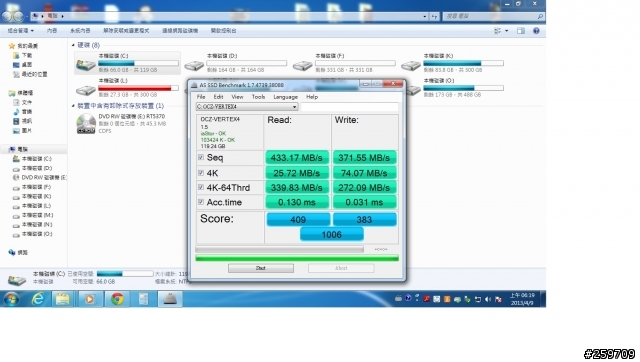Image resolution: width=640 pixels, height=362 pixels.
Task: Click the refresh button beside address bar
Action: [434, 16]
